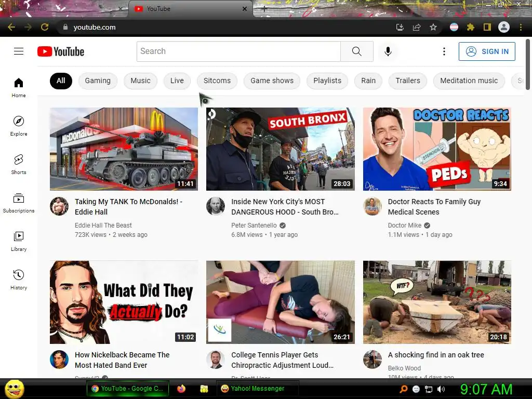Open the oak tree WTF video thumbnail
The height and width of the screenshot is (399, 532).
click(437, 302)
